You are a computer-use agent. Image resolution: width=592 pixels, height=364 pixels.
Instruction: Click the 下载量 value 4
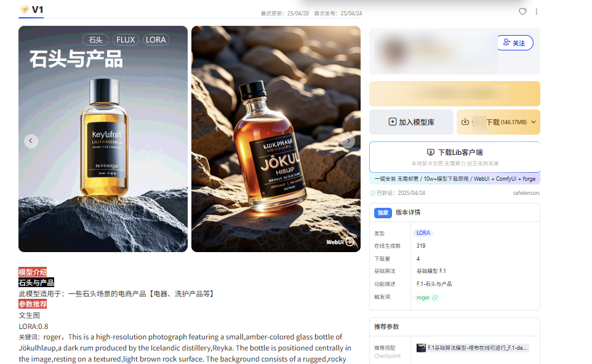(418, 258)
